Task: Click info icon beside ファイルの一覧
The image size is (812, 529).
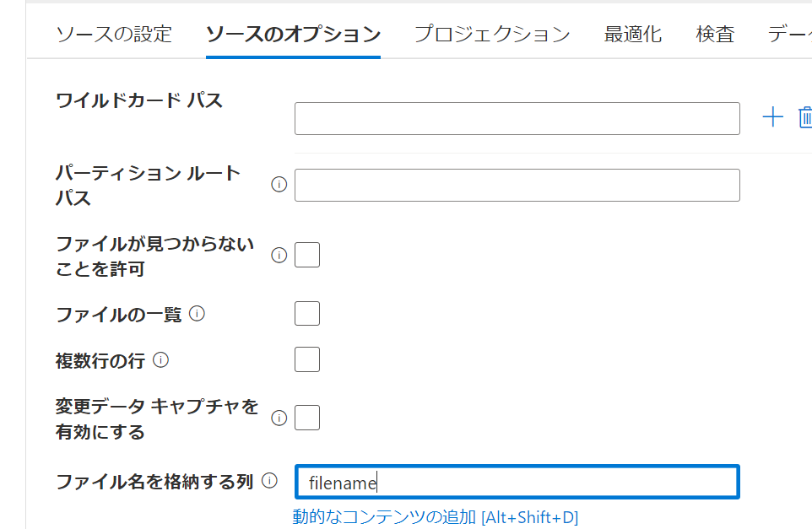Action: click(x=198, y=314)
